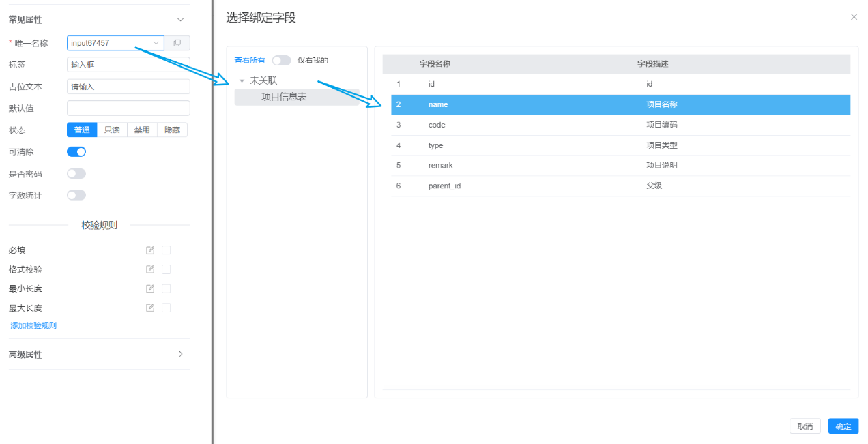Open the 唯一名称 dropdown
This screenshot has height=444, width=868.
(156, 43)
